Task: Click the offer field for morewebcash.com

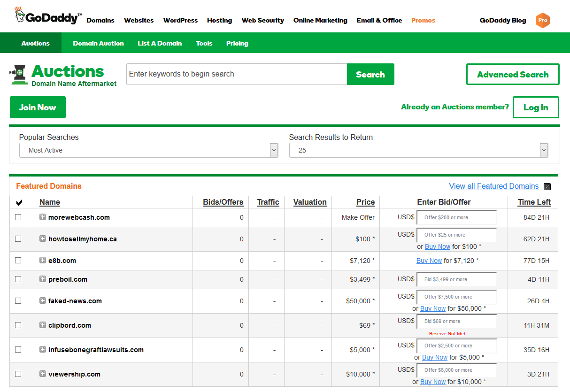Action: pyautogui.click(x=457, y=217)
